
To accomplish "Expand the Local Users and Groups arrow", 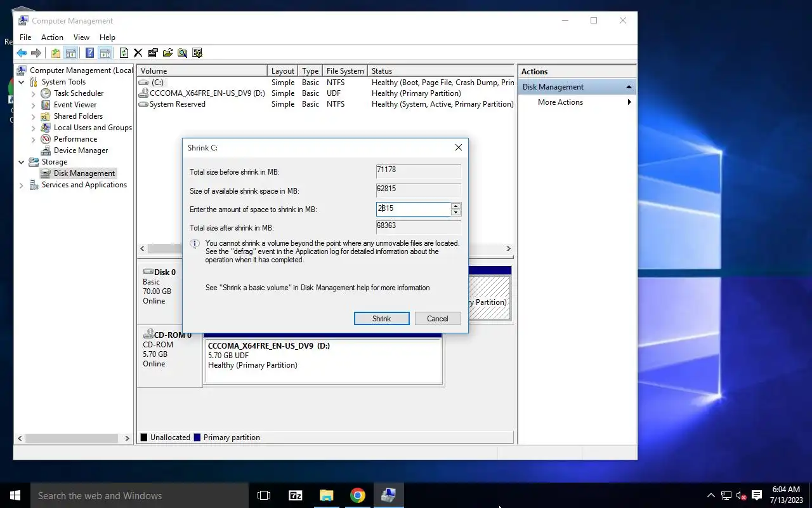I will click(34, 128).
